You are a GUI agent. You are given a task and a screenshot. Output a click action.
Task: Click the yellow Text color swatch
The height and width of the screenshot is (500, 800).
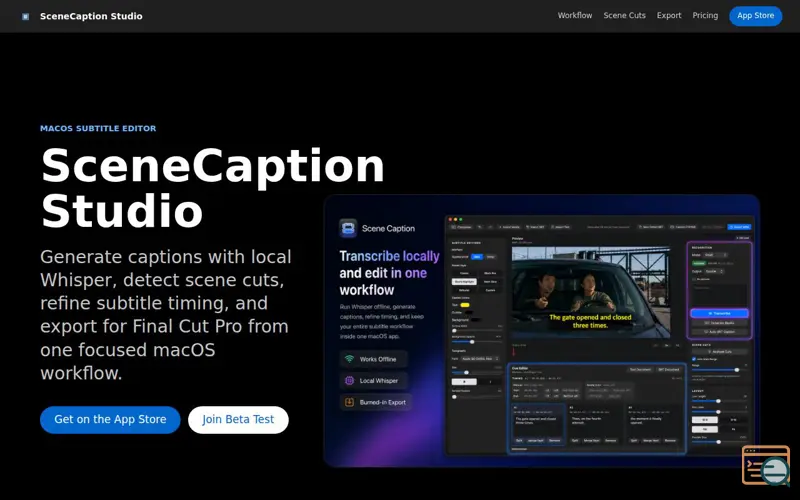[x=465, y=305]
